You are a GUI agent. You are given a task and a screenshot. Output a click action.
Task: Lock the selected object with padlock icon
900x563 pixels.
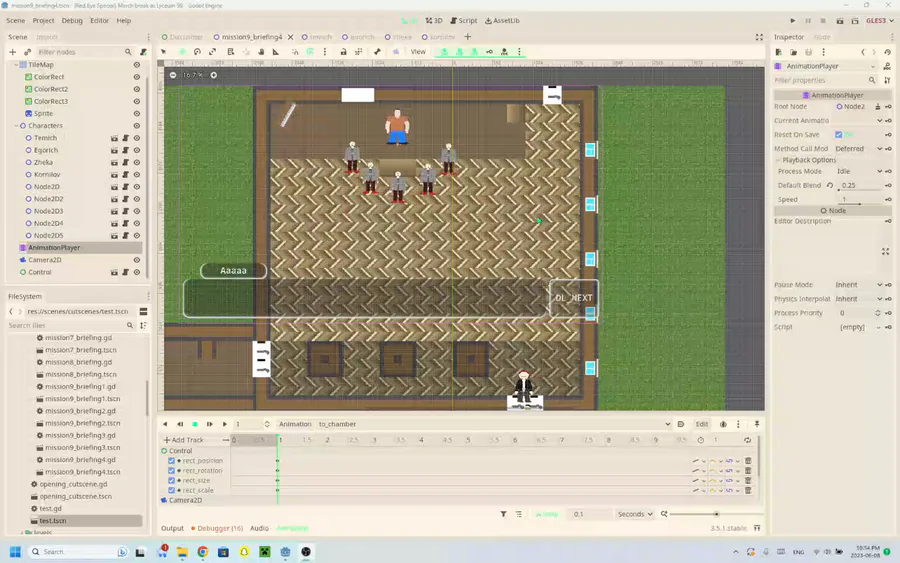pos(343,52)
